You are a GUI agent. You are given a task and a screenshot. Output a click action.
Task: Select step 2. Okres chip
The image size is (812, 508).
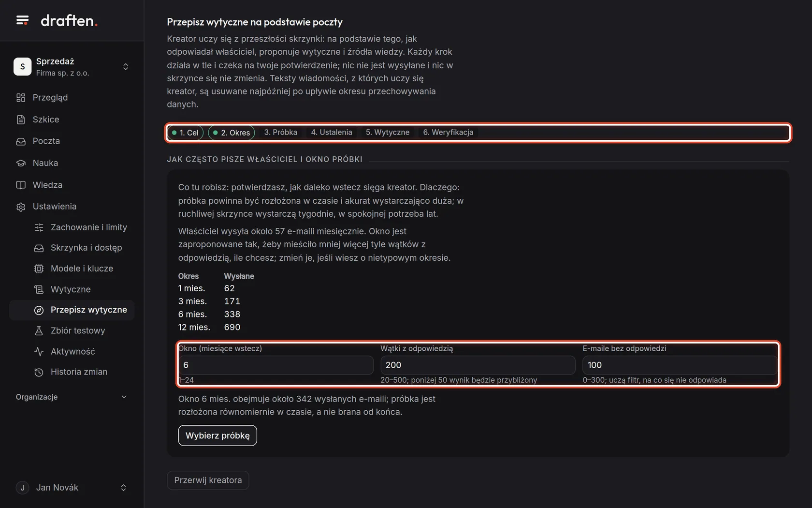tap(232, 133)
